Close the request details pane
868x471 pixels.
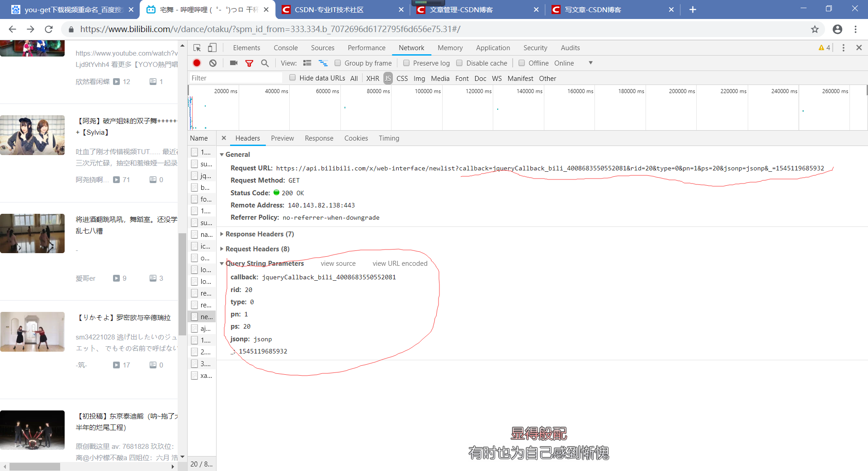click(224, 138)
